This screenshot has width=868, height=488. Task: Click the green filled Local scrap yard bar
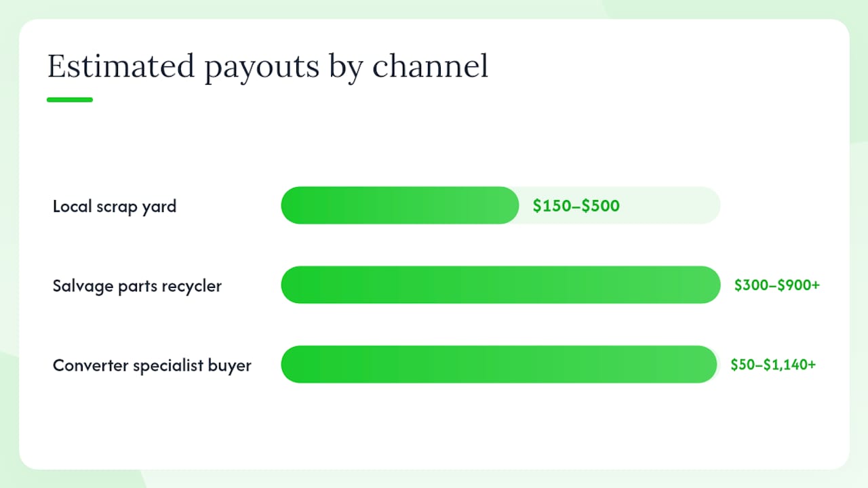click(x=400, y=205)
